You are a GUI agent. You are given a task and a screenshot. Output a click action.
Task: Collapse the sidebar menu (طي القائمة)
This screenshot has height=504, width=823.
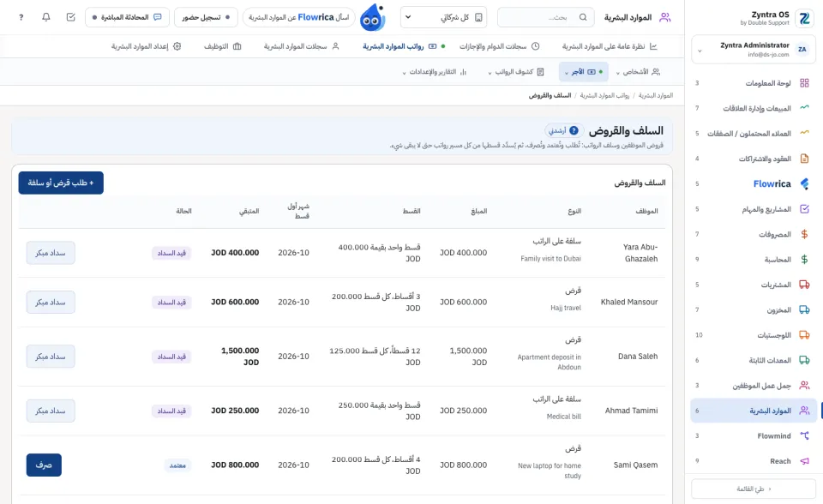click(x=754, y=489)
